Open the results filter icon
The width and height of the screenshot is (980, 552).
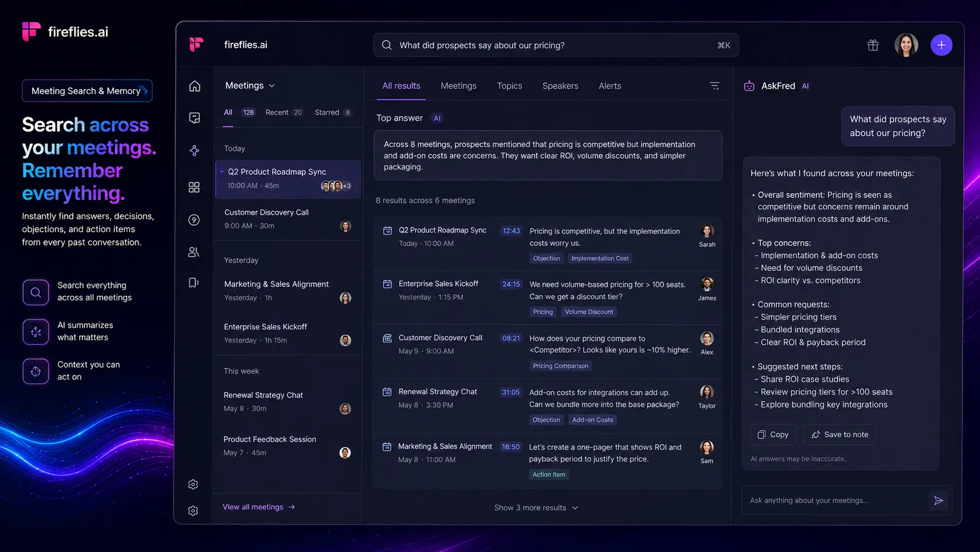(x=714, y=86)
